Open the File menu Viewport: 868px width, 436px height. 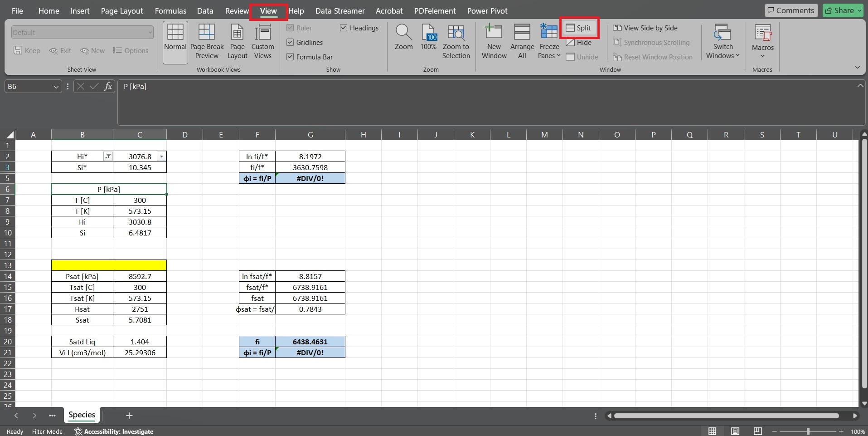(x=17, y=11)
